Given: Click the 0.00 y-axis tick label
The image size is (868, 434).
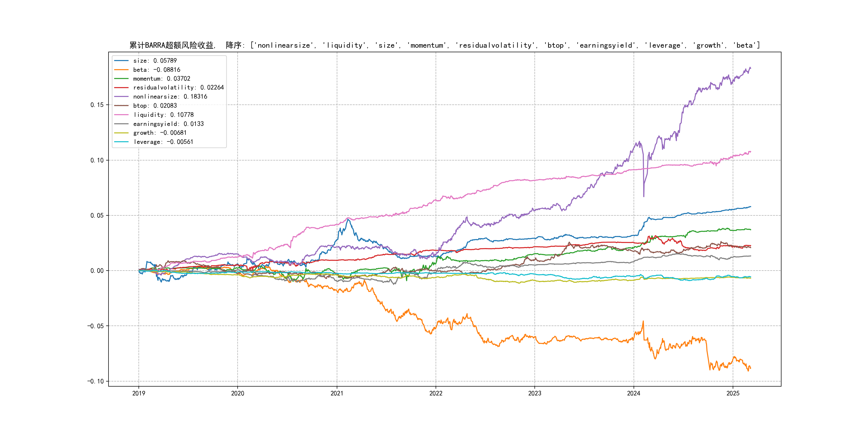Looking at the screenshot, I should pyautogui.click(x=97, y=271).
